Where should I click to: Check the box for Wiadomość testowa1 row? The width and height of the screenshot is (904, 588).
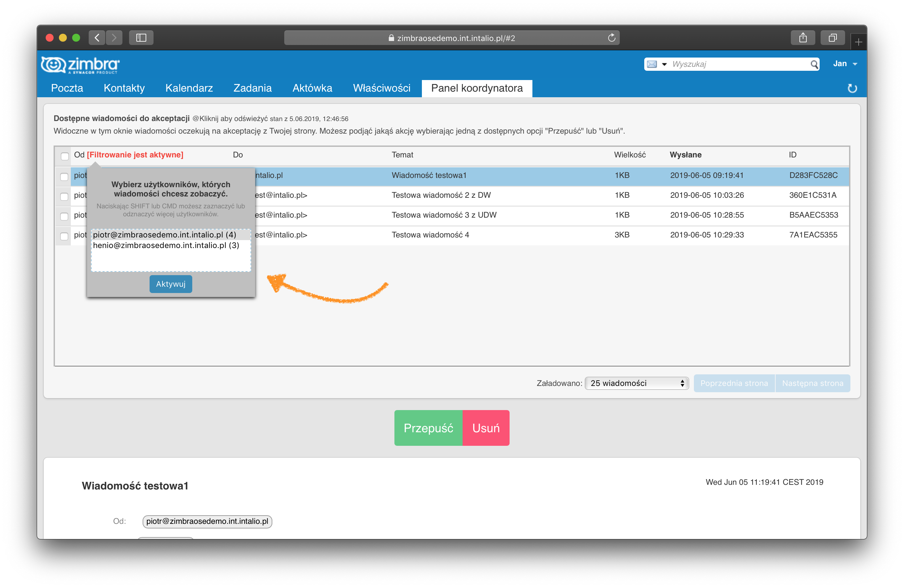[x=64, y=177]
